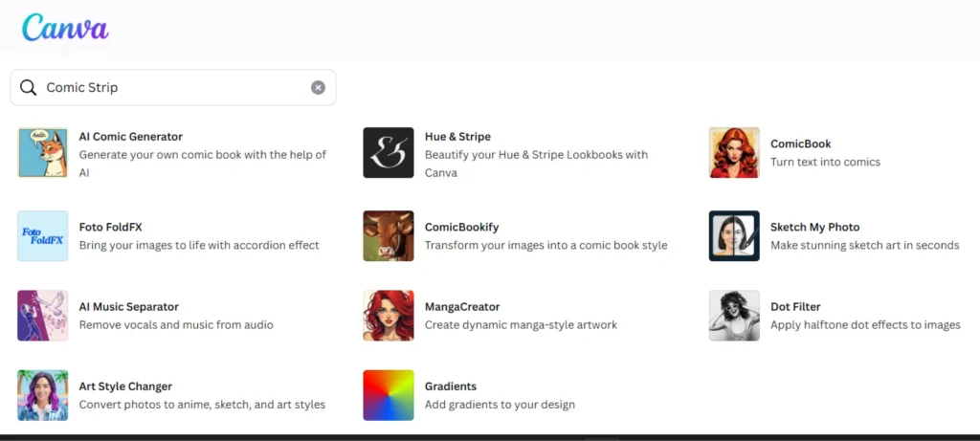Viewport: 980px width, 441px height.
Task: Click the Foto FoldFX app icon
Action: [43, 236]
